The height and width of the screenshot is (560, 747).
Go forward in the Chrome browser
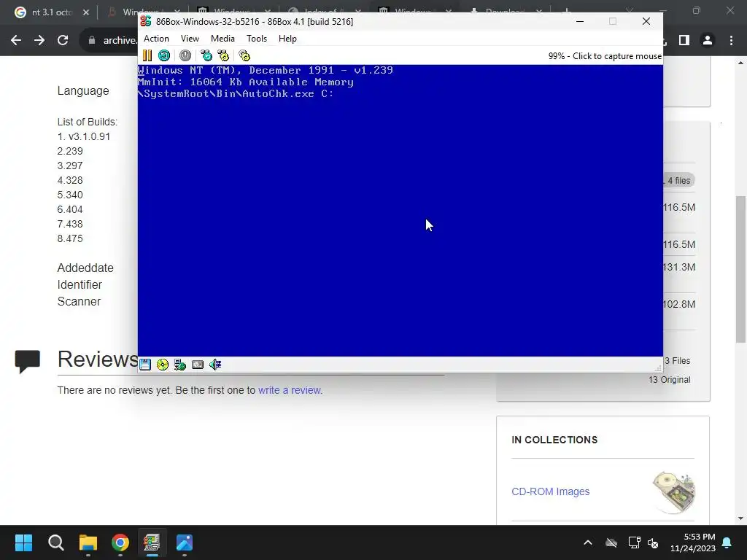[x=39, y=41]
